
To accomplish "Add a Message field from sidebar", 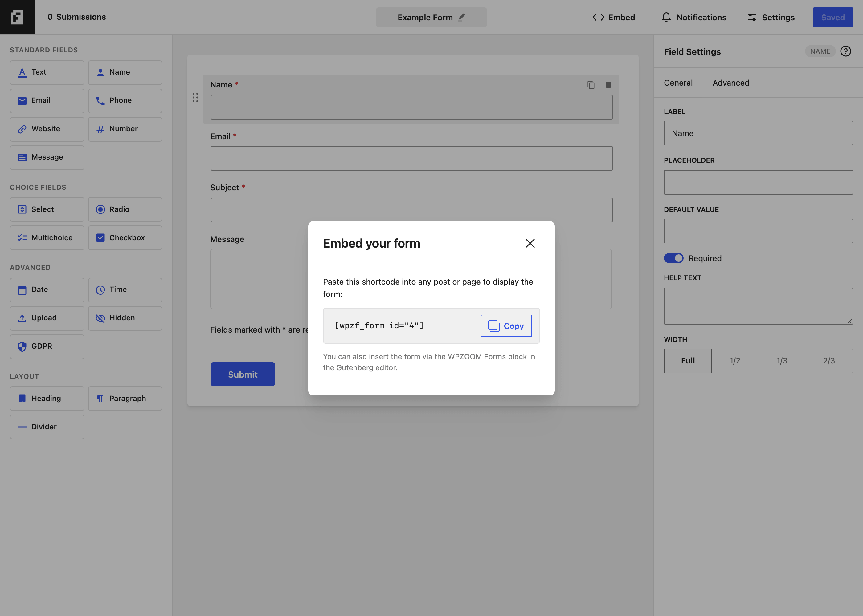I will click(x=47, y=157).
